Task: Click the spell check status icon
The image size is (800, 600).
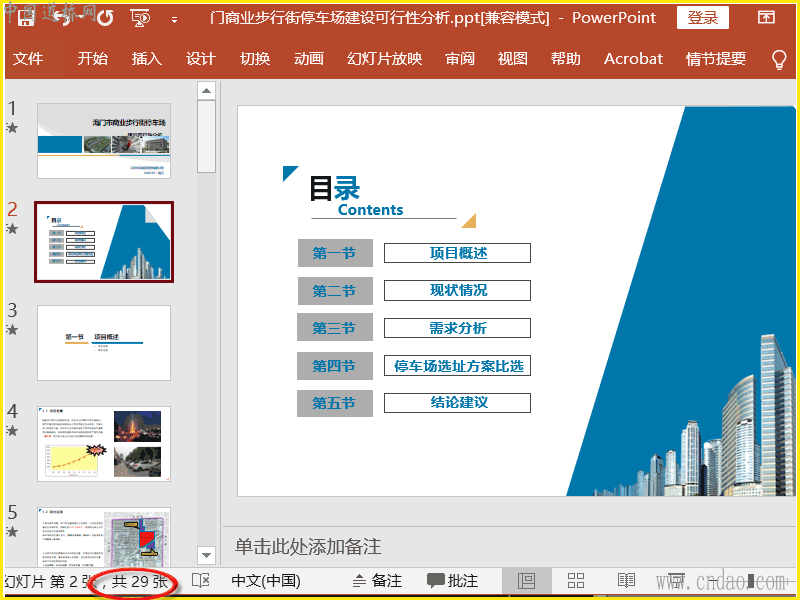Action: point(201,581)
